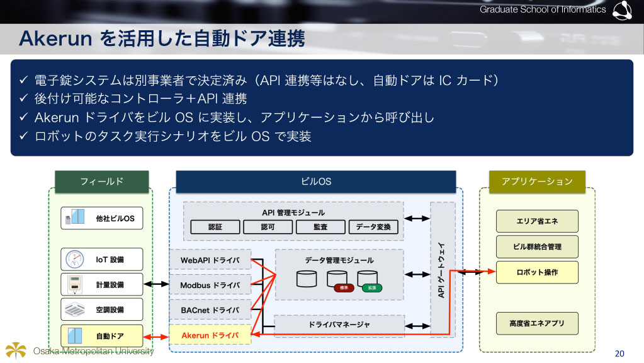Click the highlighted Akerun ドライバ box

point(210,335)
